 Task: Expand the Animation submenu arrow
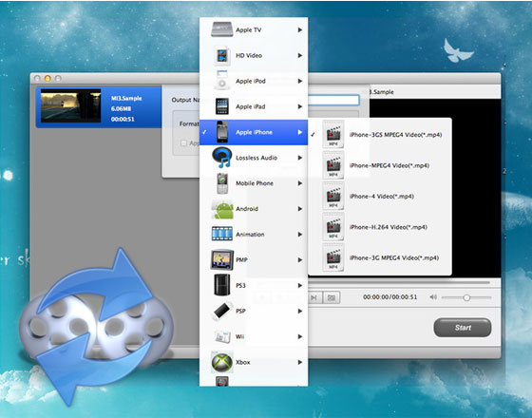tap(300, 235)
